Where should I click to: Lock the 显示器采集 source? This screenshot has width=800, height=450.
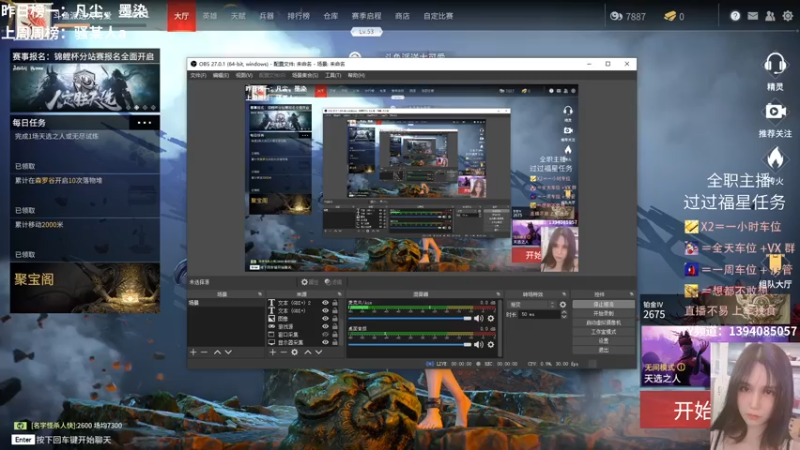(335, 342)
